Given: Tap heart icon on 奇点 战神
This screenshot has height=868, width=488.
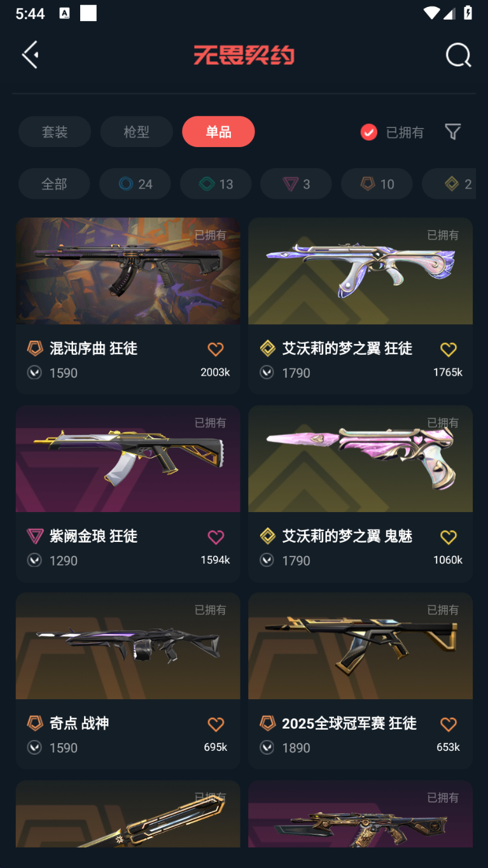Looking at the screenshot, I should point(216,724).
